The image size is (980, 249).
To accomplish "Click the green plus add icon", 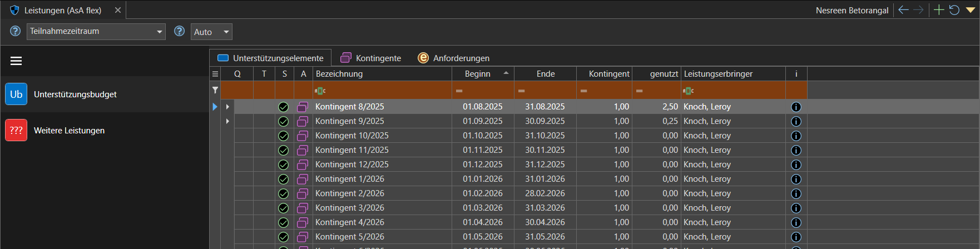I will point(939,10).
